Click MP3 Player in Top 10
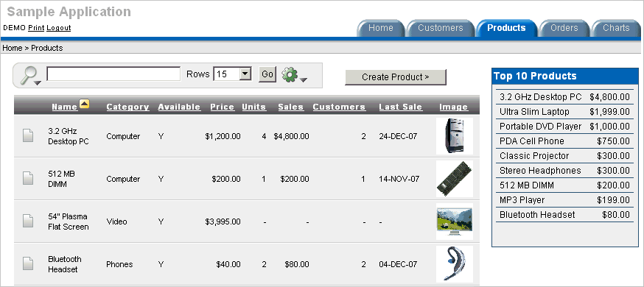Screen dimensions: 644x287 (x=522, y=200)
